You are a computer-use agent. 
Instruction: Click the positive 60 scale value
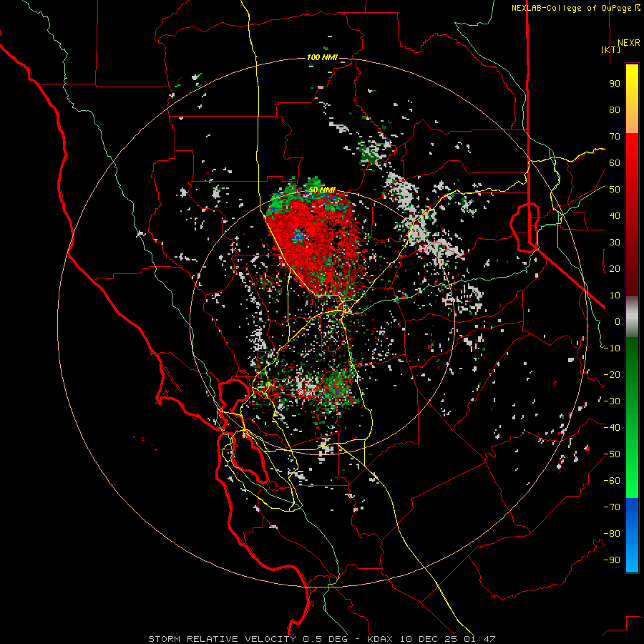pos(615,162)
